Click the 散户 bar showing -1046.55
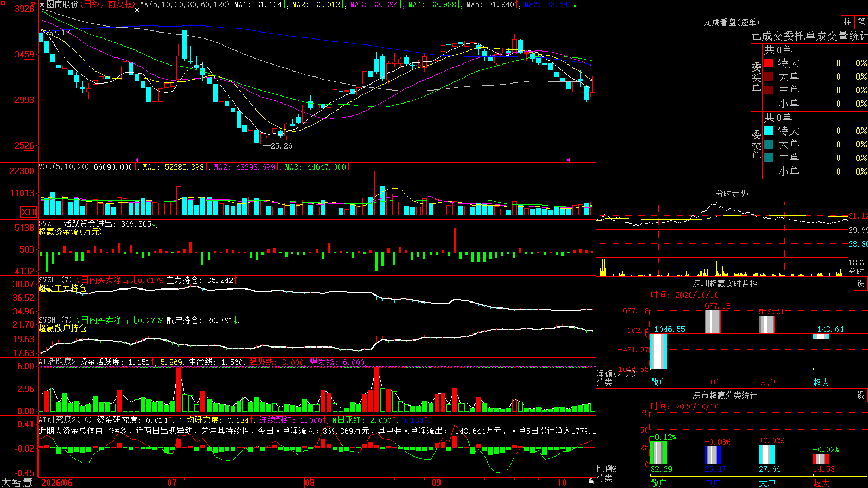The height and width of the screenshot is (488, 868). click(x=659, y=351)
